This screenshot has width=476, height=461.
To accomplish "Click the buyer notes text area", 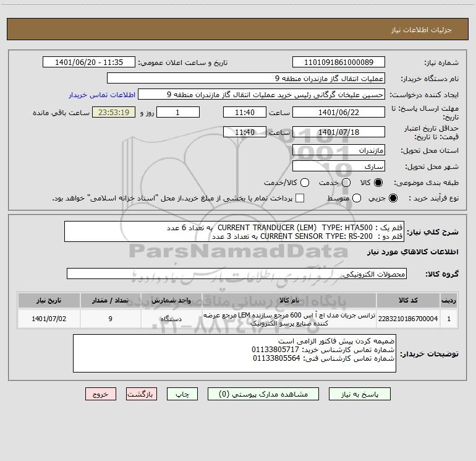I will (234, 353).
